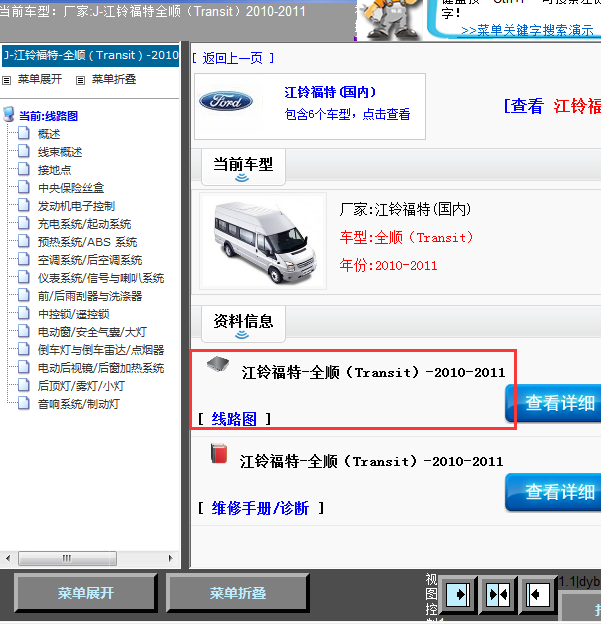
Task: Open 中央保险丝盒 tree entry
Action: pos(71,188)
